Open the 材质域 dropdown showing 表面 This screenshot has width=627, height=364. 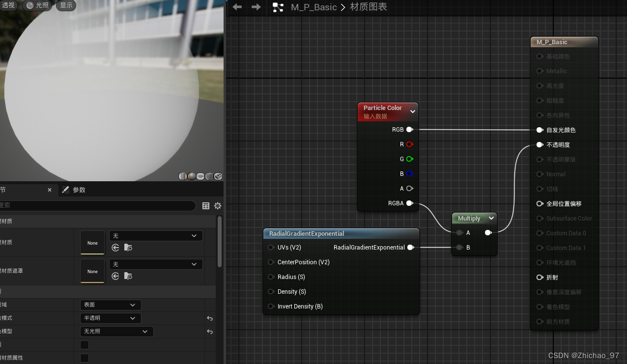pos(110,305)
